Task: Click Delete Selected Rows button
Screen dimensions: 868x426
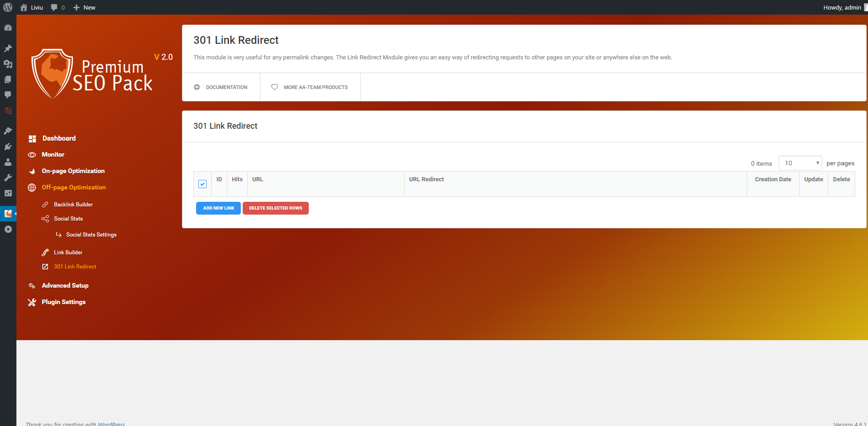Action: [x=275, y=208]
